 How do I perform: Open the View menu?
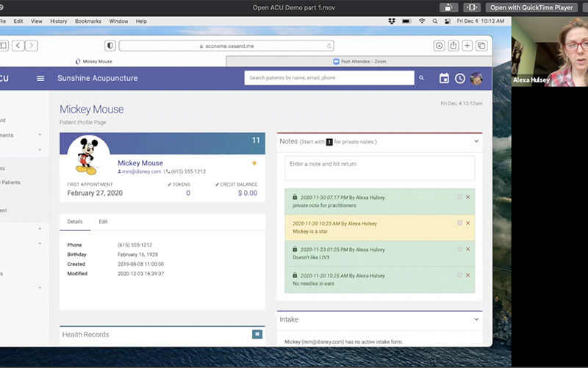click(x=36, y=21)
